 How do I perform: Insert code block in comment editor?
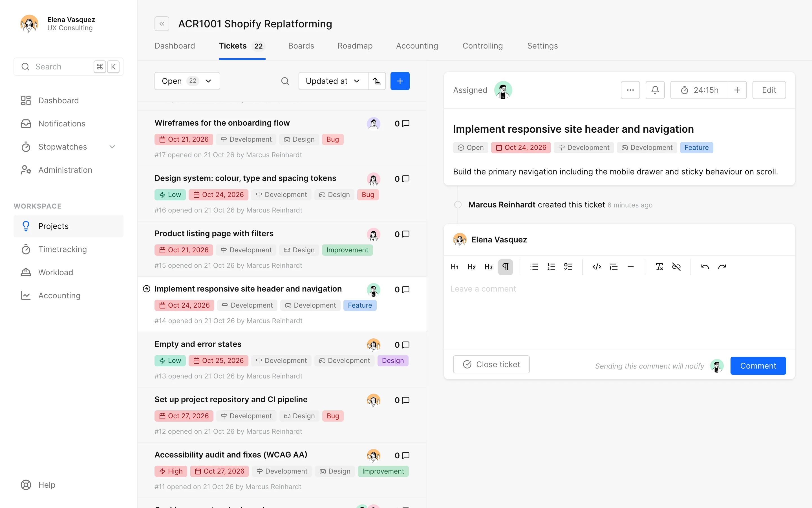pyautogui.click(x=597, y=267)
